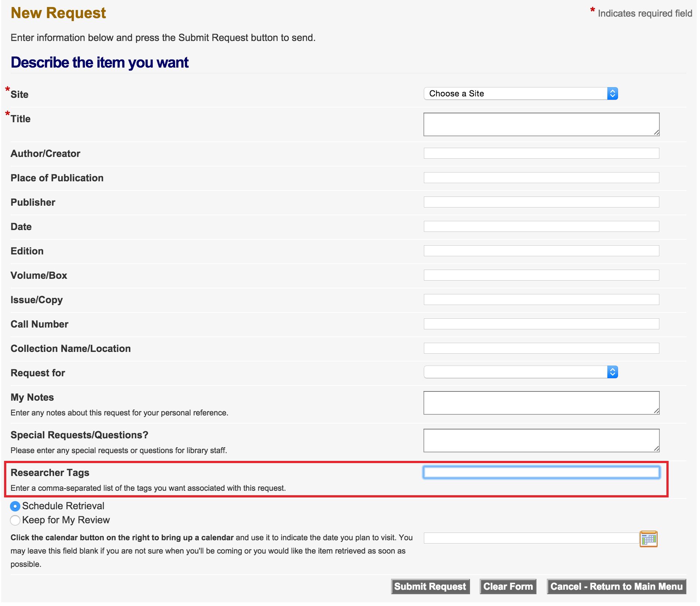Select the Schedule Retrieval radio button
Image resolution: width=700 pixels, height=606 pixels.
(15, 506)
